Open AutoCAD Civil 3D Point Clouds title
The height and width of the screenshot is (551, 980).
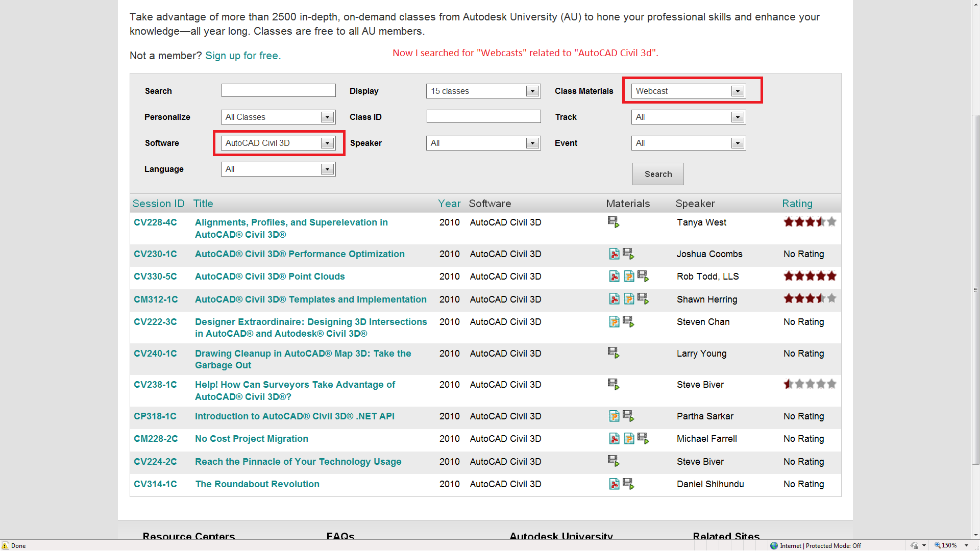[270, 277]
